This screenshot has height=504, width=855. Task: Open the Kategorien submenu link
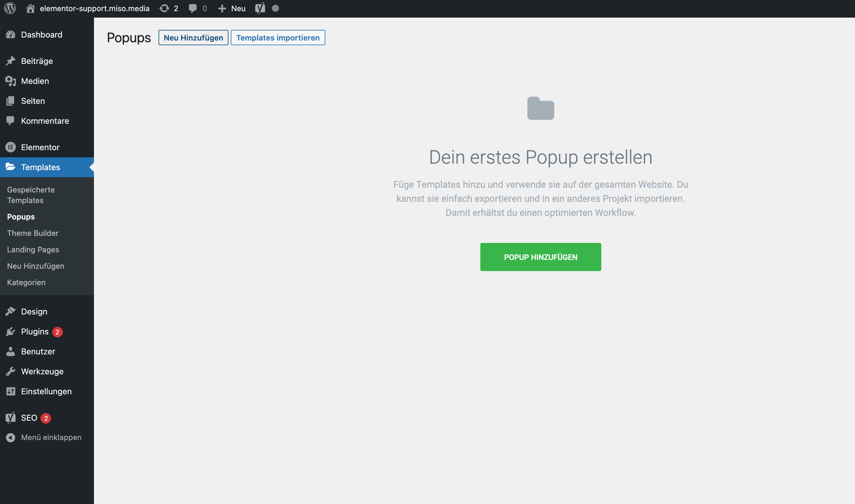(x=26, y=282)
